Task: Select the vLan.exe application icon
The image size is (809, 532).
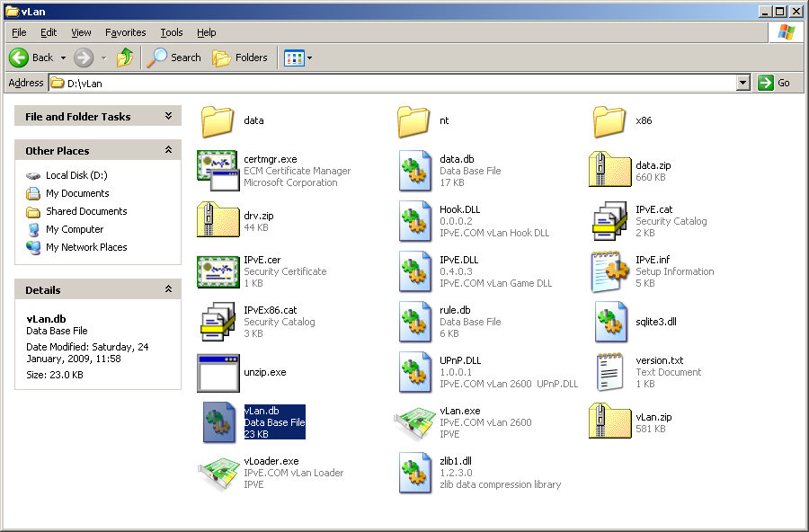Action: point(414,422)
